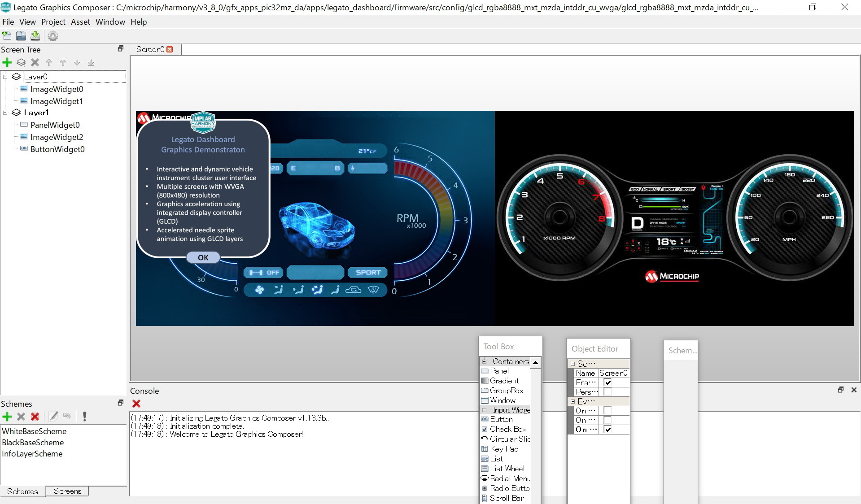Collapse the Screen section in Object Editor
Viewport: 861px width, 504px height.
(573, 364)
